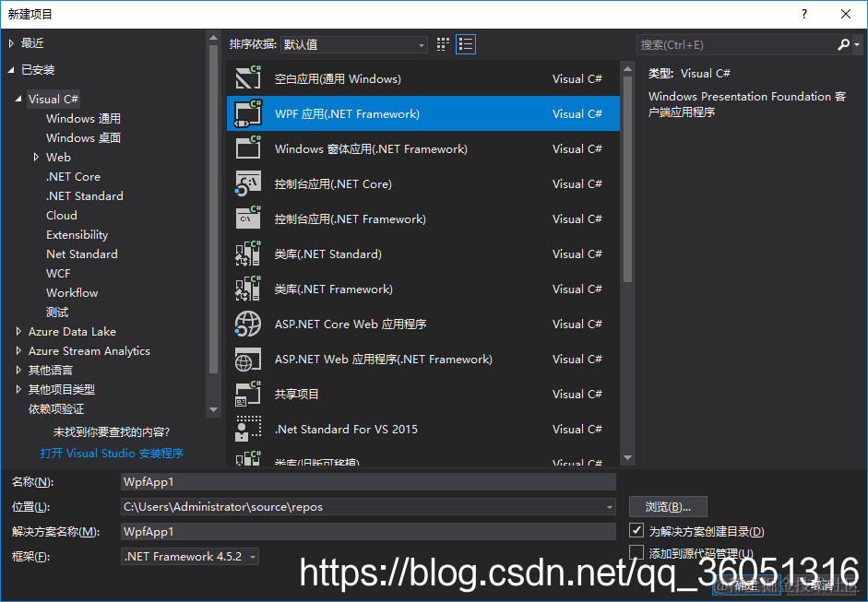Click the template list scroll down arrow
Screen dimensions: 868x602
(628, 457)
